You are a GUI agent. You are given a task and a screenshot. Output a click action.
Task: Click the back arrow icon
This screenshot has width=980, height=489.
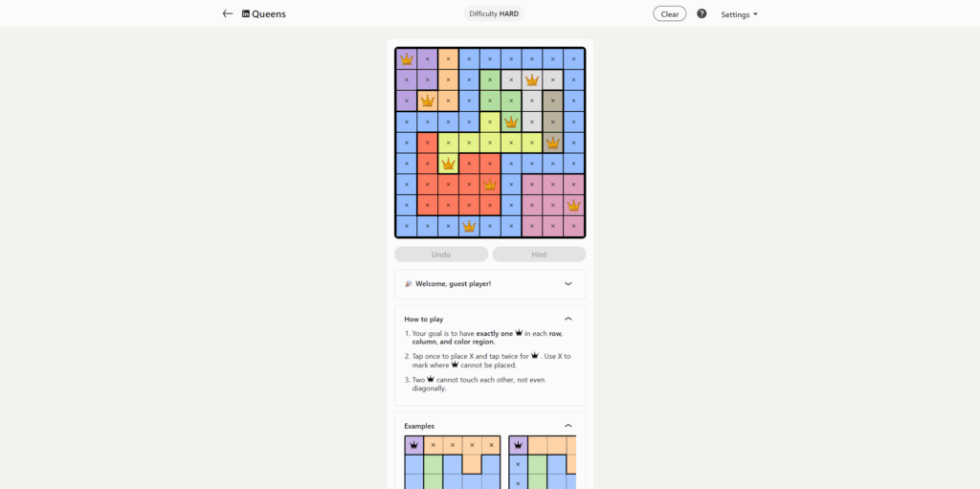(228, 14)
